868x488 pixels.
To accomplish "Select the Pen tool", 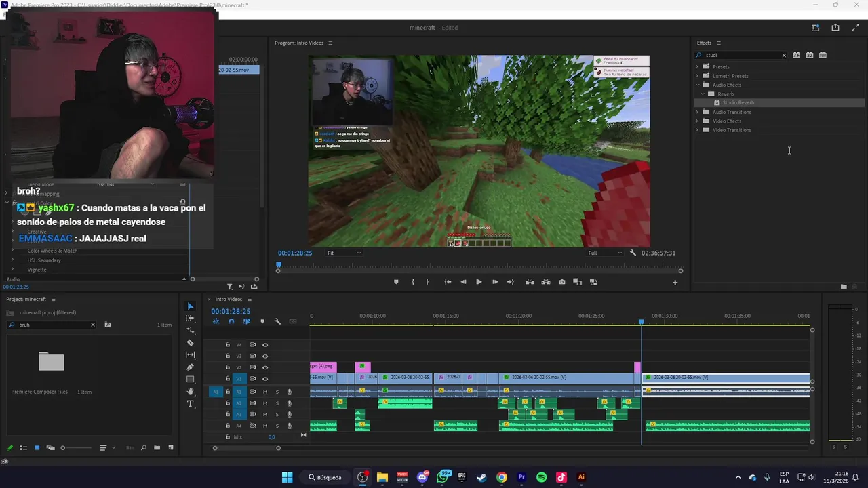I will (191, 367).
